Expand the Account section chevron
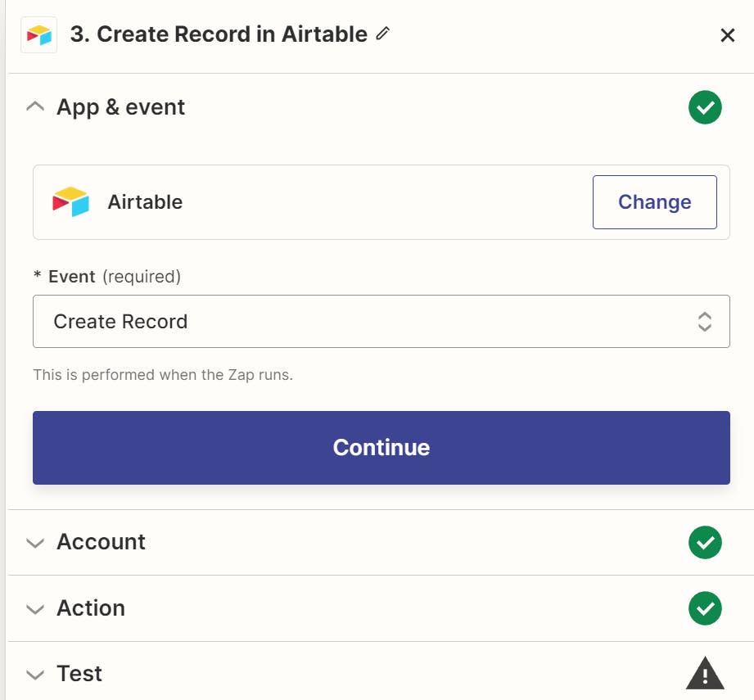The width and height of the screenshot is (754, 700). (x=35, y=543)
